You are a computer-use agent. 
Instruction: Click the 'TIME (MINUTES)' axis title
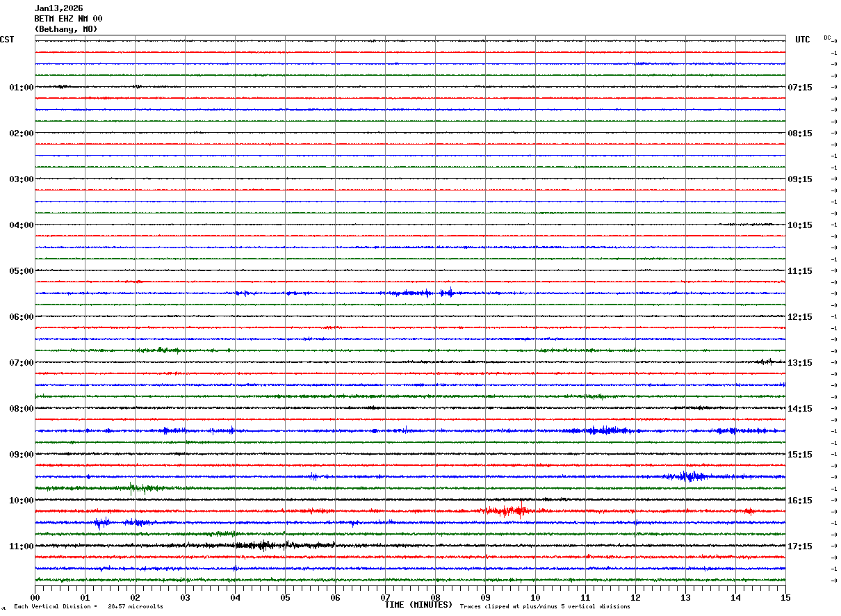click(418, 605)
